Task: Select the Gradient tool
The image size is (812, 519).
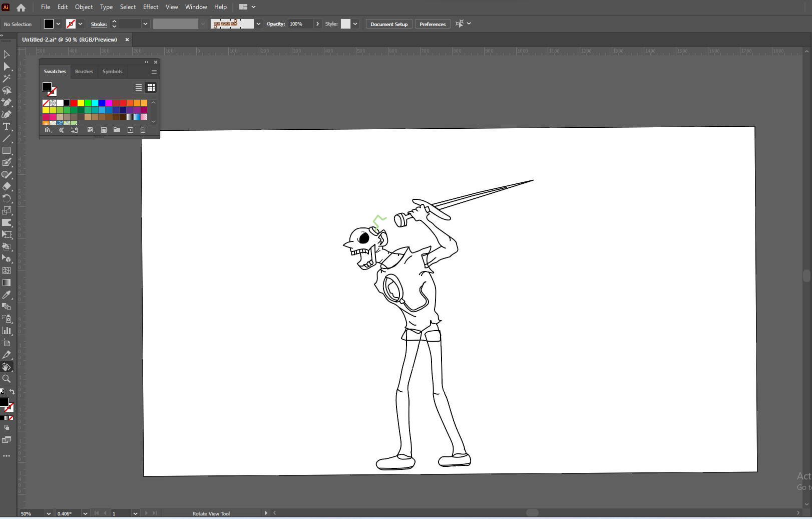Action: tap(7, 283)
